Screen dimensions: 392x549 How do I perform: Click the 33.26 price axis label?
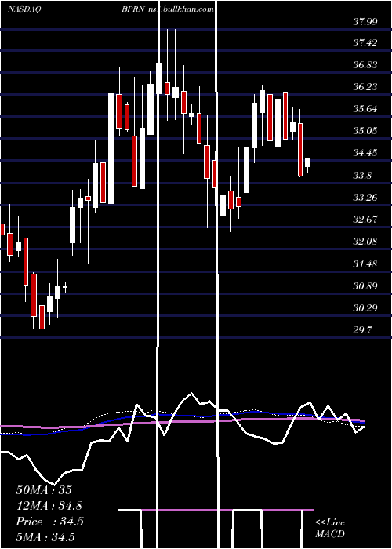(365, 198)
